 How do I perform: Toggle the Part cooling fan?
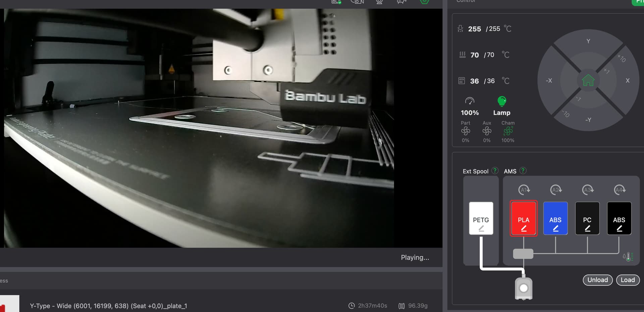tap(466, 131)
